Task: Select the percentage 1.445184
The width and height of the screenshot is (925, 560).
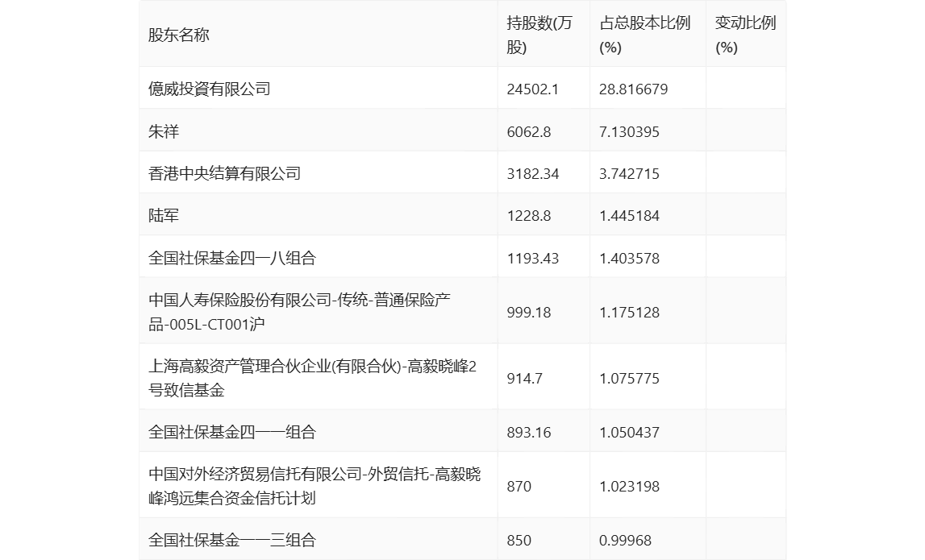Action: click(629, 215)
